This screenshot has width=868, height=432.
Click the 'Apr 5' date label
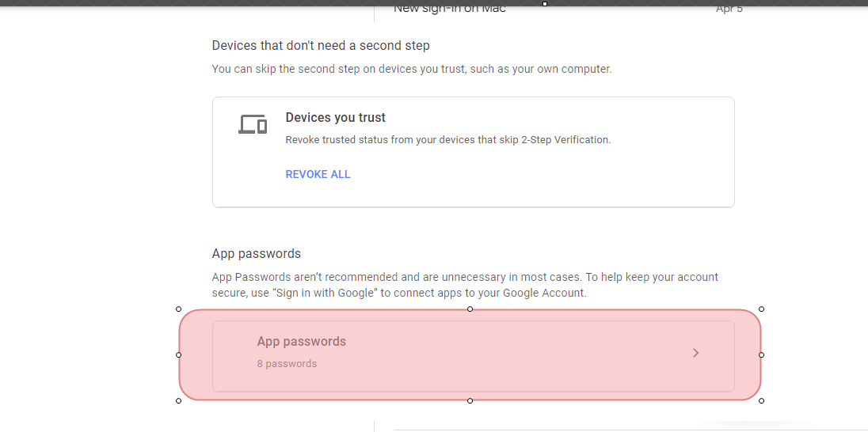(729, 9)
